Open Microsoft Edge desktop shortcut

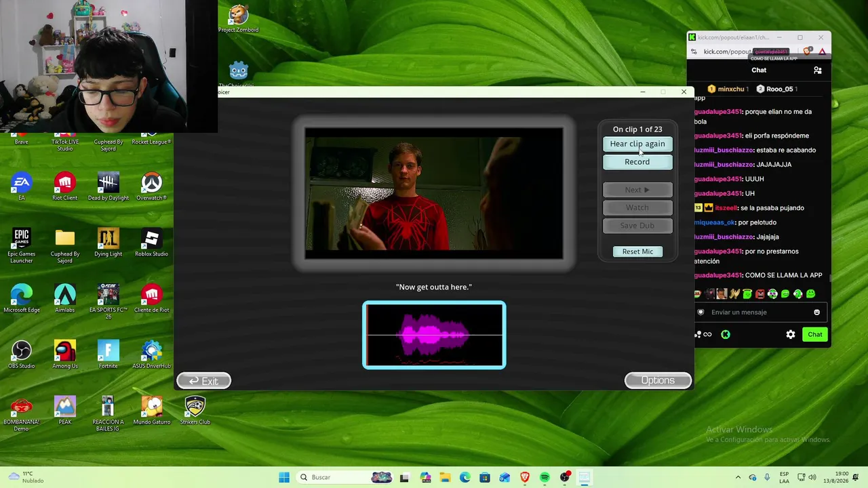22,299
